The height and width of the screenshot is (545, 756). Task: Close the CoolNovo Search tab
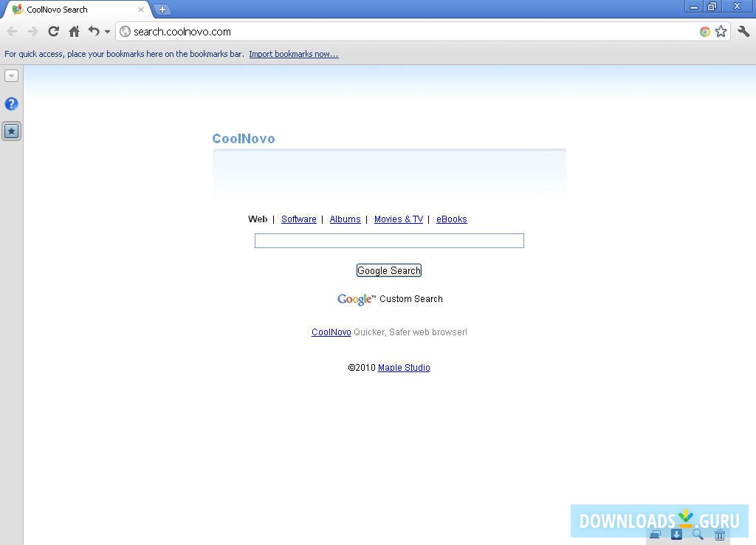141,10
